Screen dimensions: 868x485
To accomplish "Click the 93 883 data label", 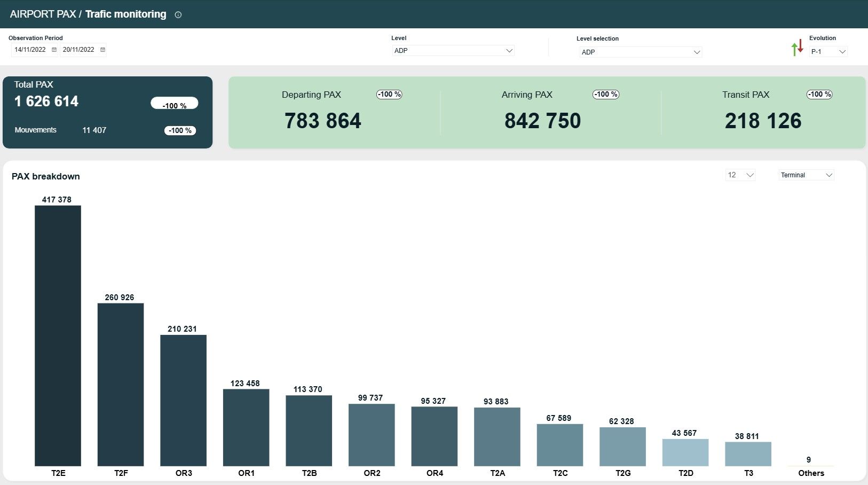I will click(496, 402).
